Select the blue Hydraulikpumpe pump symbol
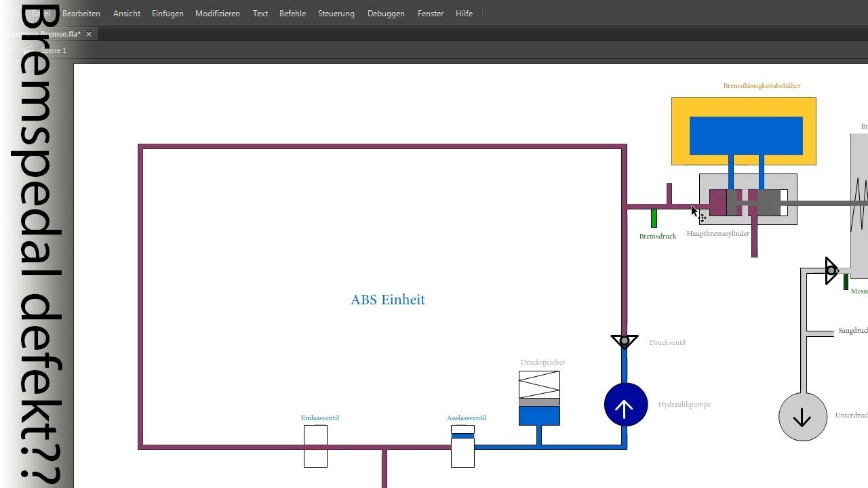This screenshot has height=488, width=868. [625, 405]
